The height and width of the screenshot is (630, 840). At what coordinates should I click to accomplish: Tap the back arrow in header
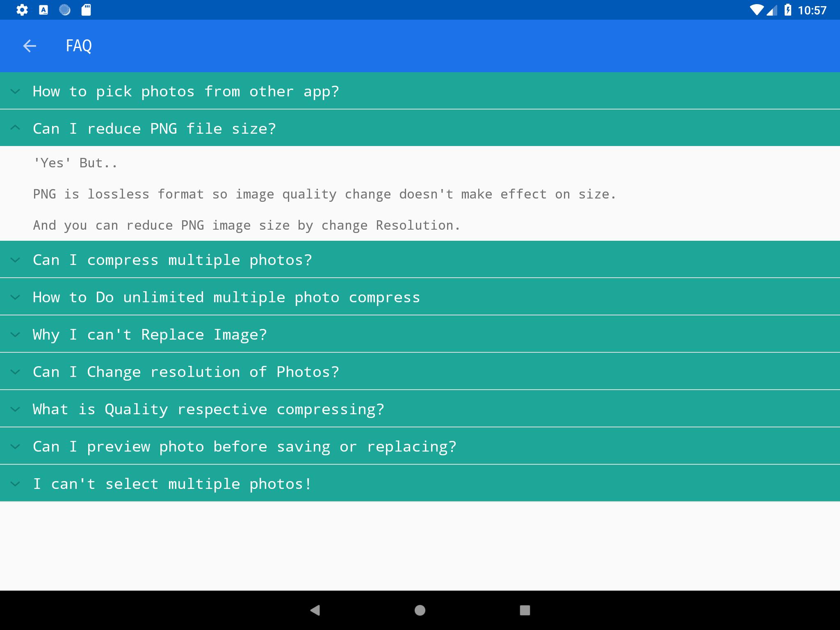30,46
